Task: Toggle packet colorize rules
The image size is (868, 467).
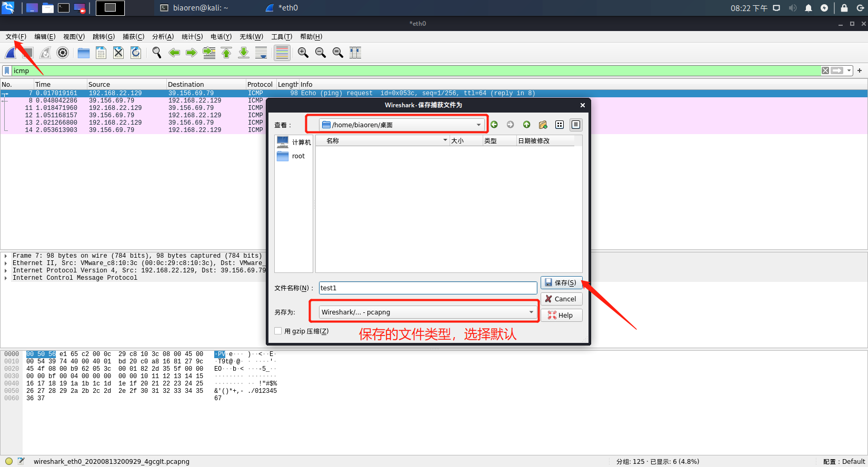Action: [282, 53]
